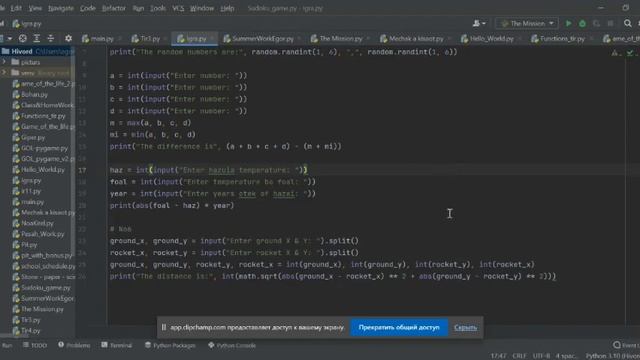Switch to The Mission.py tab

point(340,39)
